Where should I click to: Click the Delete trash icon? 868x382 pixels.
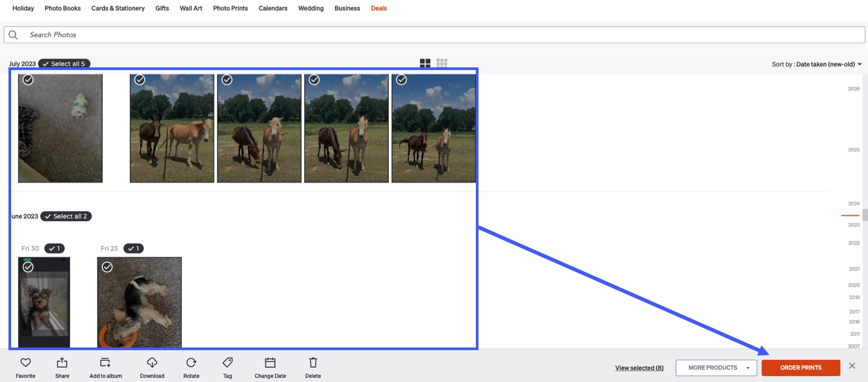(x=313, y=363)
